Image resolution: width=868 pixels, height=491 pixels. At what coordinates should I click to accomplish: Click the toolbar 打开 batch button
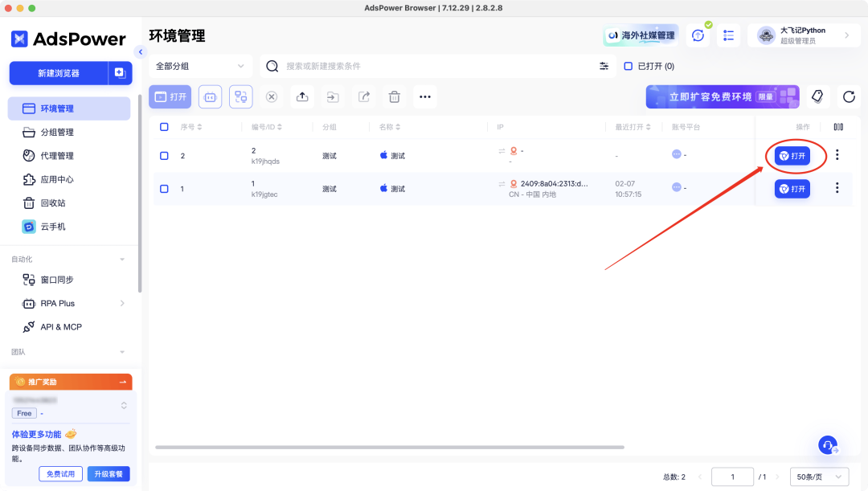170,97
